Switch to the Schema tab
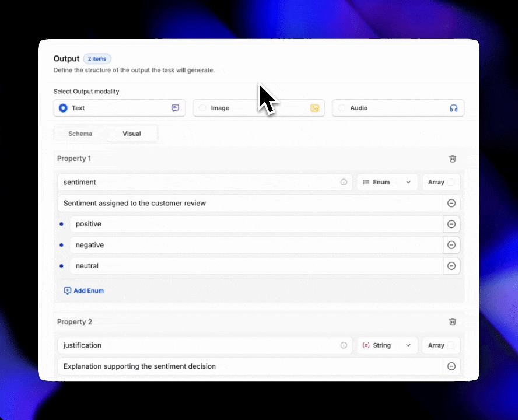518x420 pixels. pyautogui.click(x=80, y=134)
